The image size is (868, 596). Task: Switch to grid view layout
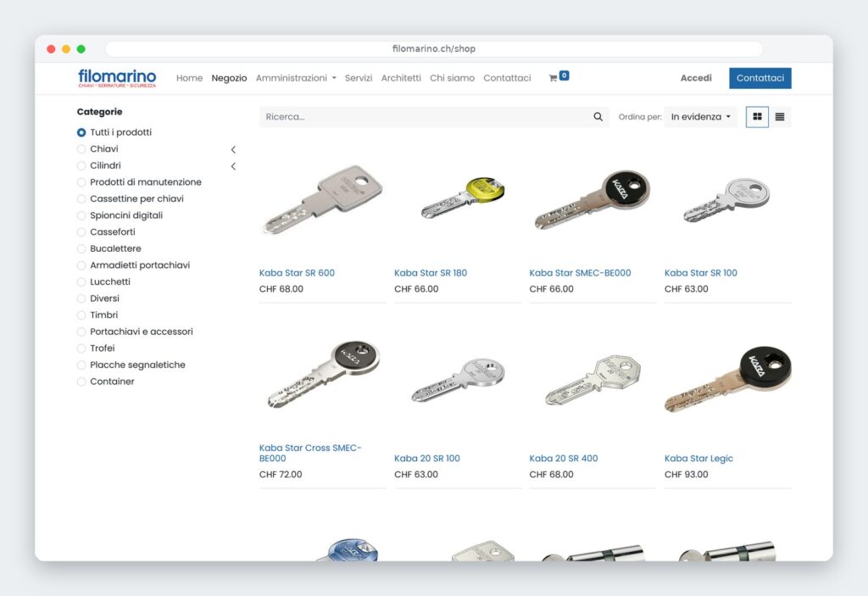click(x=757, y=117)
